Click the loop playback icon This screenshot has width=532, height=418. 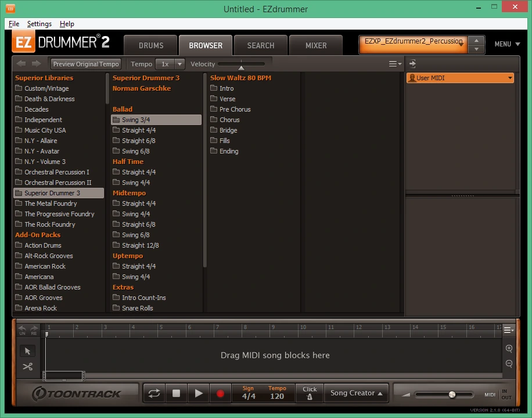[154, 393]
